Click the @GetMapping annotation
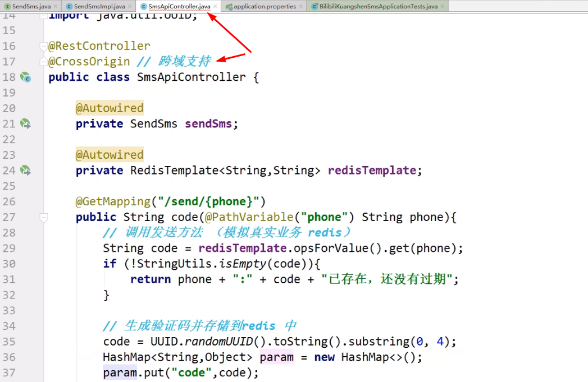This screenshot has height=382, width=588. click(x=113, y=201)
